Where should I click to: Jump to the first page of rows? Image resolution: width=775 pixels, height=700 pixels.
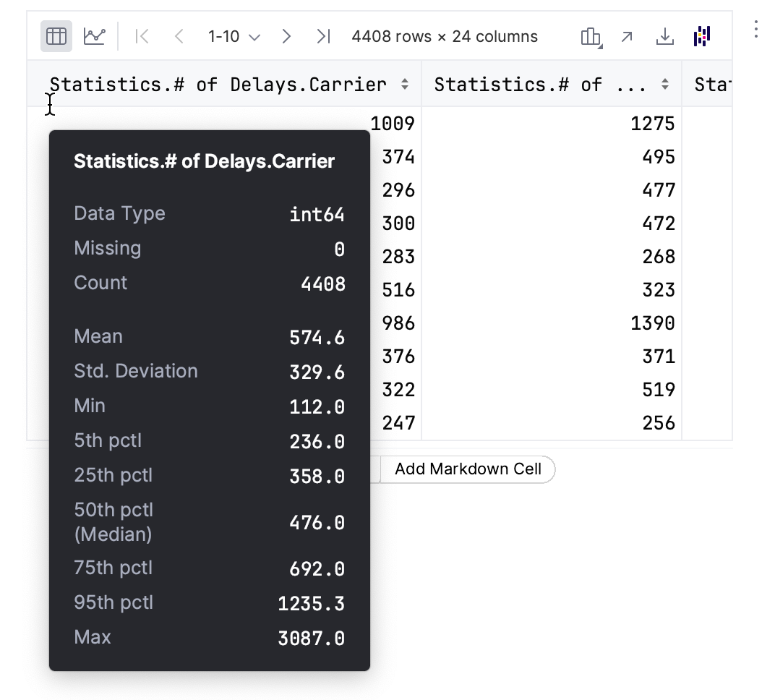[x=142, y=36]
